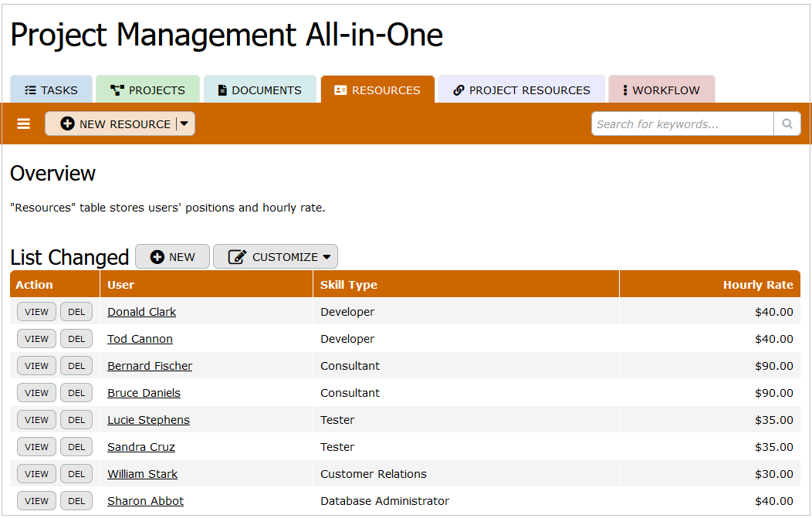This screenshot has width=812, height=518.
Task: Switch to the Resources tab
Action: point(377,90)
